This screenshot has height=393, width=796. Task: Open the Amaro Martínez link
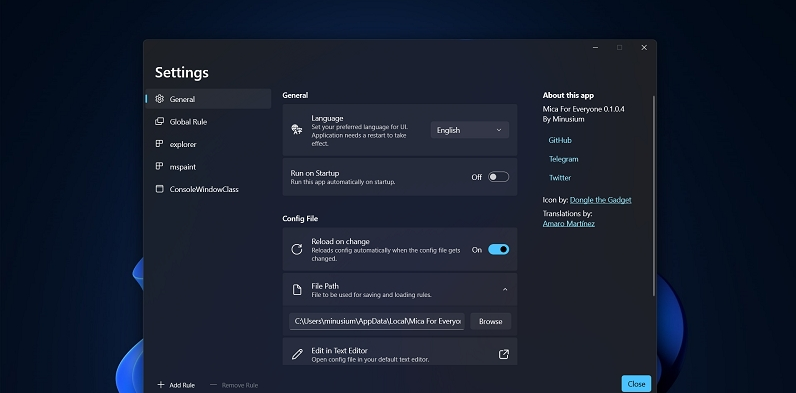pyautogui.click(x=569, y=223)
